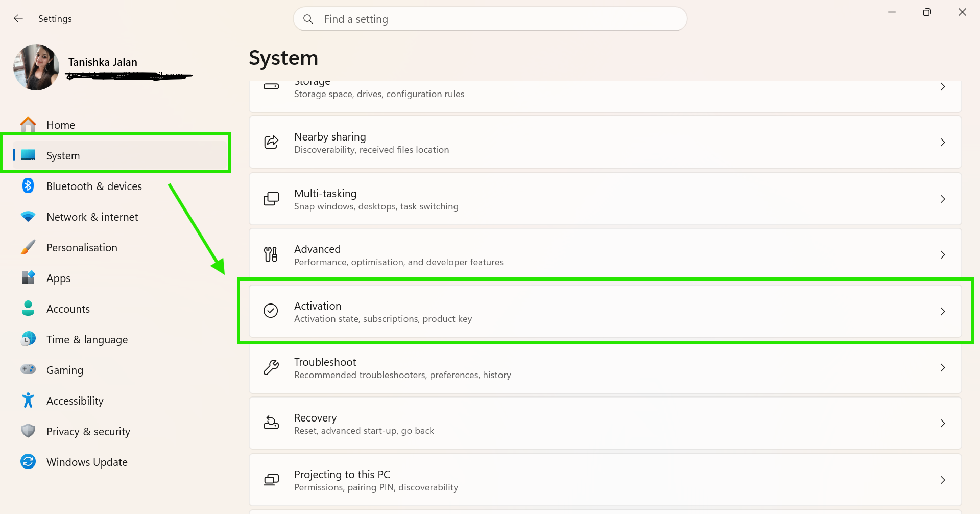Click the Storage drive icon
Viewport: 980px width, 514px height.
coord(271,86)
